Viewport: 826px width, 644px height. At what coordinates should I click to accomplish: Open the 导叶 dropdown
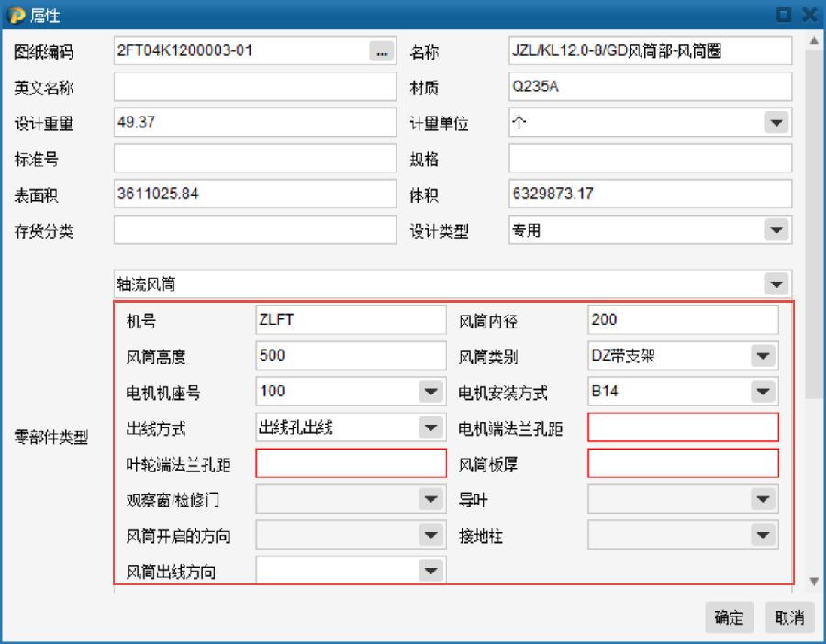coord(763,499)
